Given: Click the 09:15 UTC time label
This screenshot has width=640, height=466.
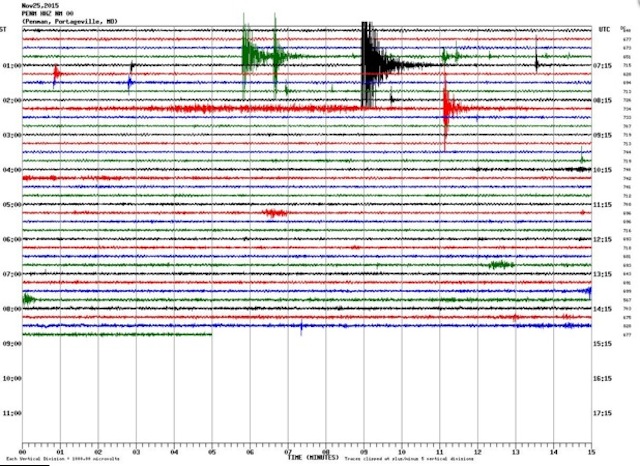Looking at the screenshot, I should (602, 135).
